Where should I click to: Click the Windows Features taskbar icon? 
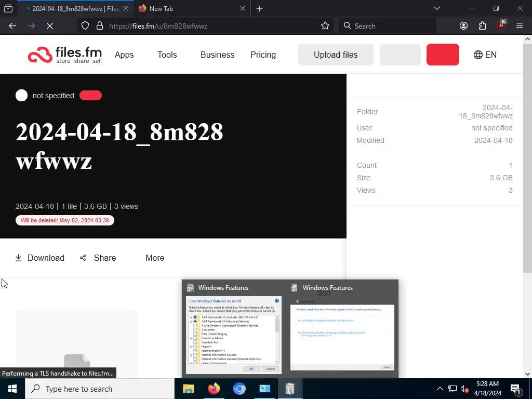pos(290,389)
